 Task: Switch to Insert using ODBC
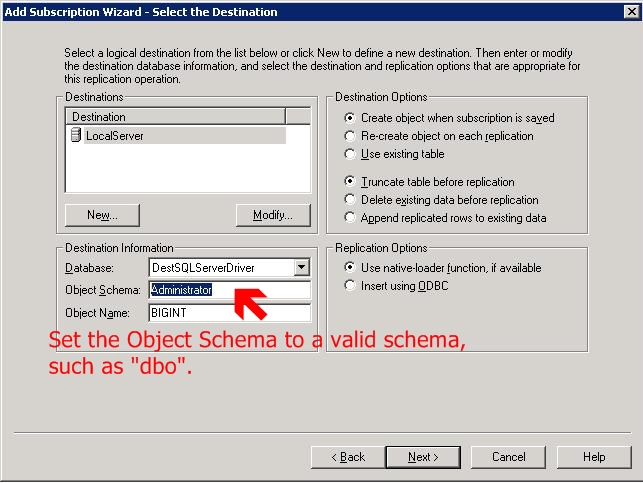coord(350,286)
